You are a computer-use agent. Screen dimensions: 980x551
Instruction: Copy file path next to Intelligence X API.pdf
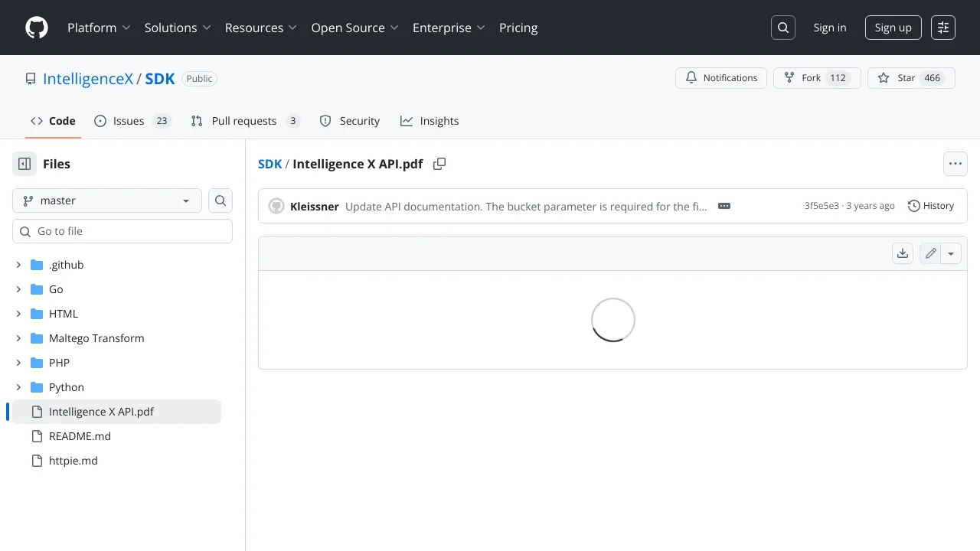pos(439,164)
